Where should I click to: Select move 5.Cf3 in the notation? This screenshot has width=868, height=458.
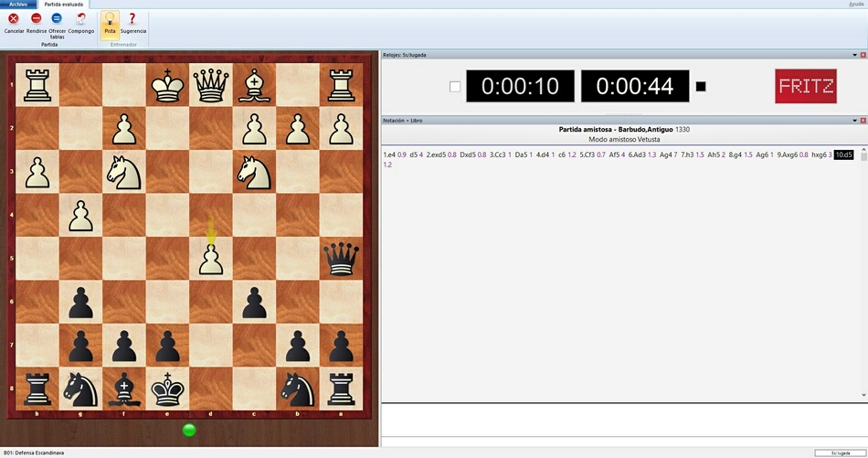click(587, 155)
